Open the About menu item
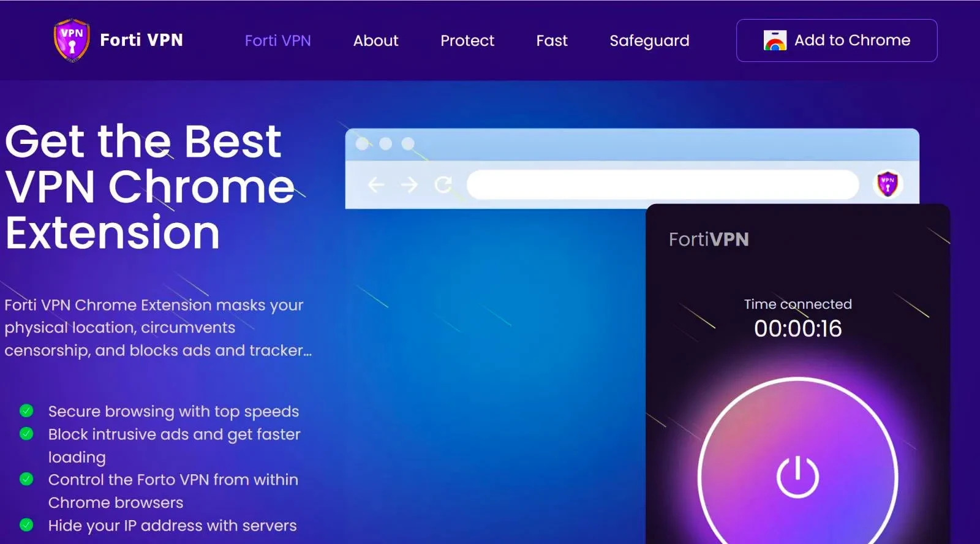980x544 pixels. coord(376,40)
